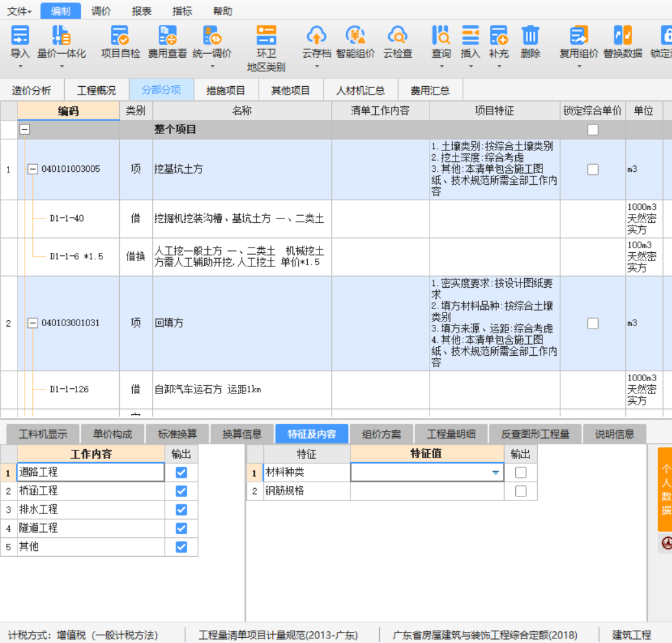The height and width of the screenshot is (643, 672).
Task: Open the 个人数据 orange side panel
Action: (665, 489)
